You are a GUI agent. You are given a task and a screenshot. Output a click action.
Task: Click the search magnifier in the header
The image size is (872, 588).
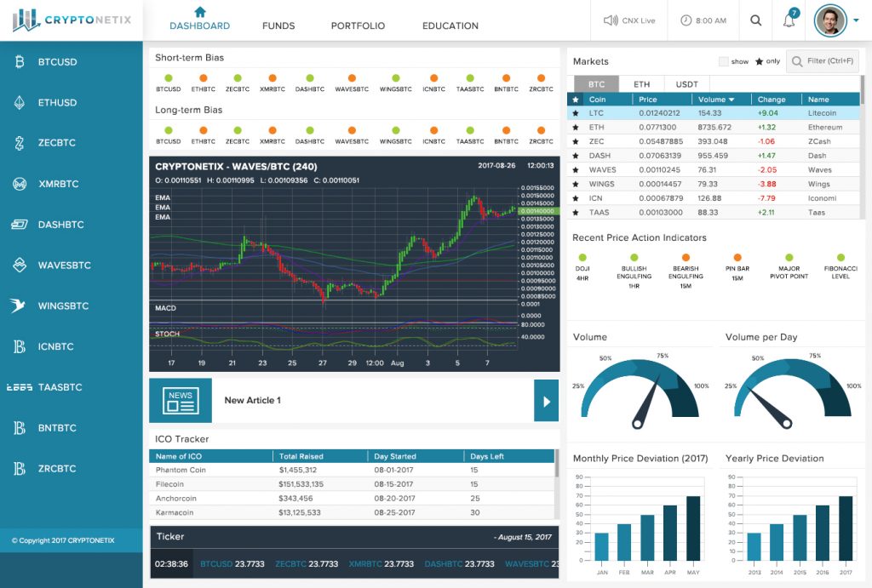(x=755, y=20)
